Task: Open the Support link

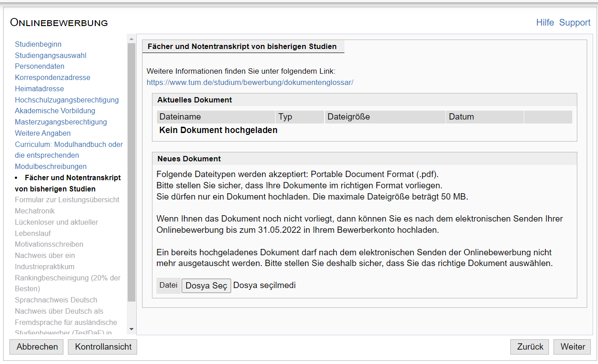Action: [x=575, y=22]
